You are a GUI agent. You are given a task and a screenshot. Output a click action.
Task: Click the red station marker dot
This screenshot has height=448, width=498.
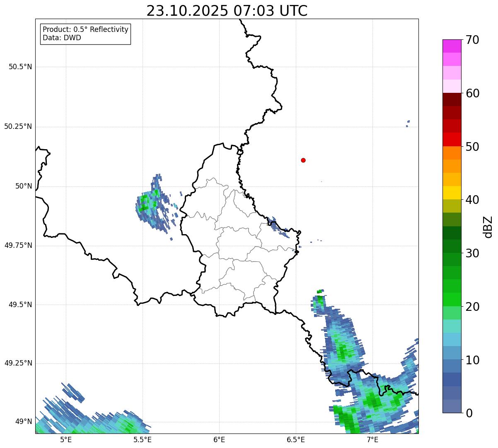point(303,160)
